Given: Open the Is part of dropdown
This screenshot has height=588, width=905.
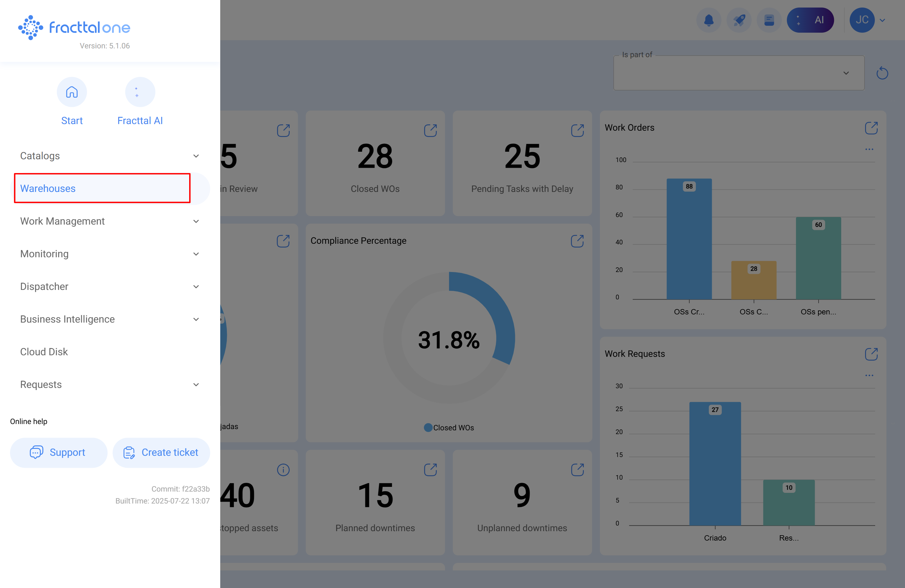Looking at the screenshot, I should (x=738, y=73).
